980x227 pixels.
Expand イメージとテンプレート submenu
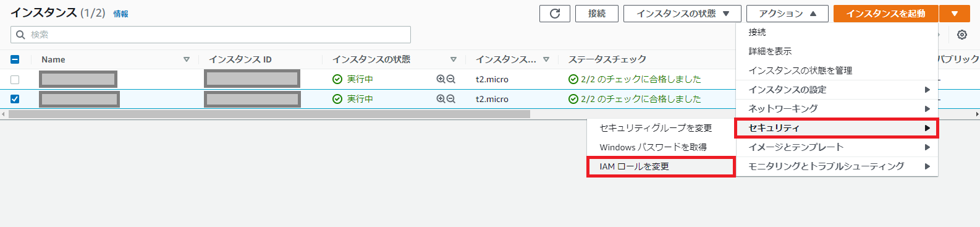click(x=837, y=147)
